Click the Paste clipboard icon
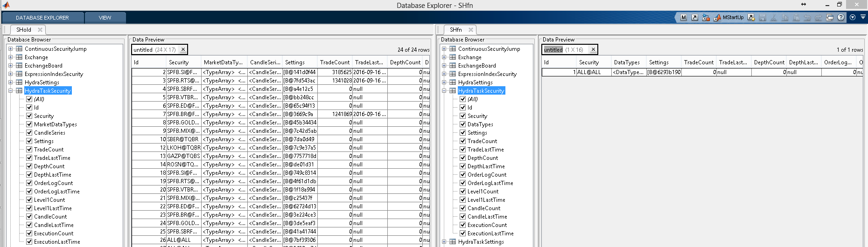This screenshot has width=868, height=247. [x=796, y=17]
